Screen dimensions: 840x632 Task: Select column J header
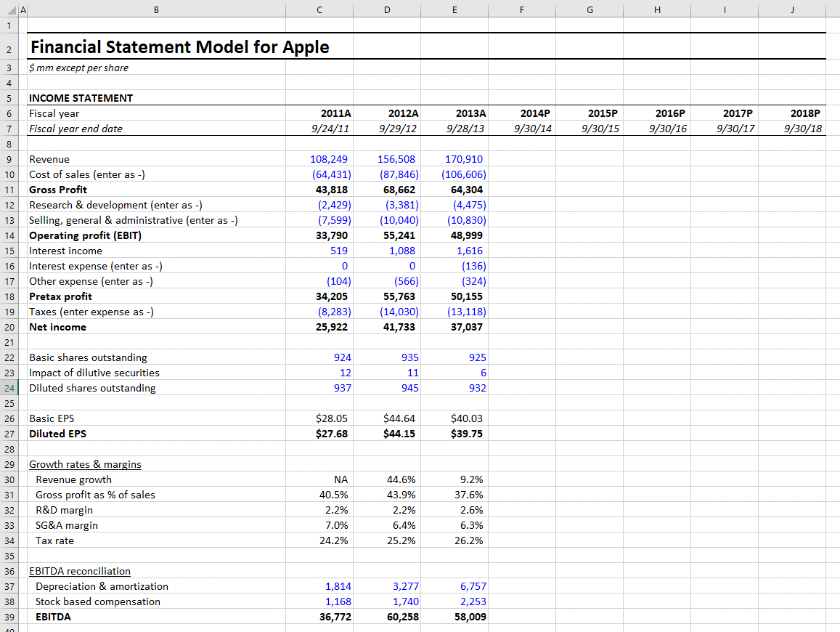[792, 9]
